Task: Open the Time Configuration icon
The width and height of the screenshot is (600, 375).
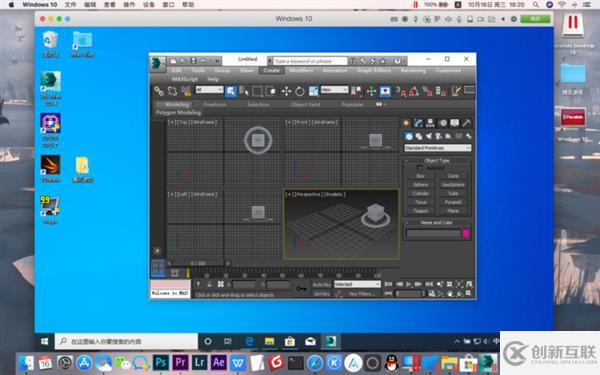Action: [432, 293]
